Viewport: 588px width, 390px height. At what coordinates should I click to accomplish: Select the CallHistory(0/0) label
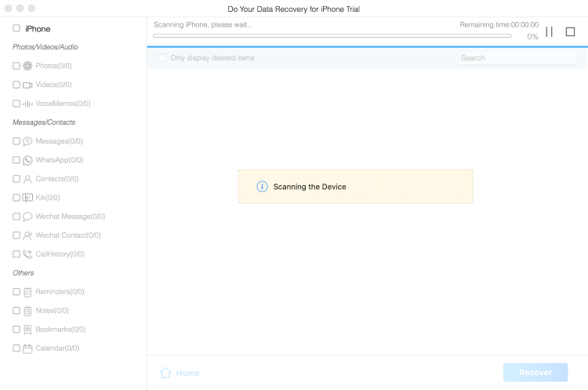(60, 254)
